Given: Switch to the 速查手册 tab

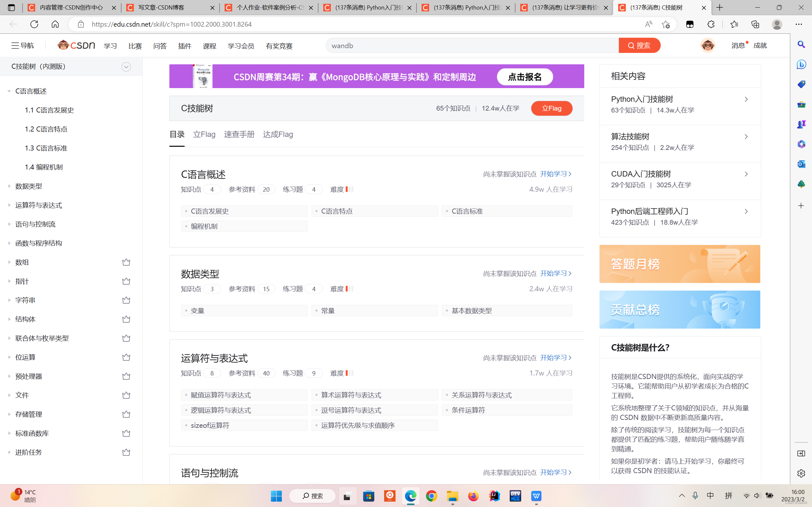Looking at the screenshot, I should tap(239, 134).
